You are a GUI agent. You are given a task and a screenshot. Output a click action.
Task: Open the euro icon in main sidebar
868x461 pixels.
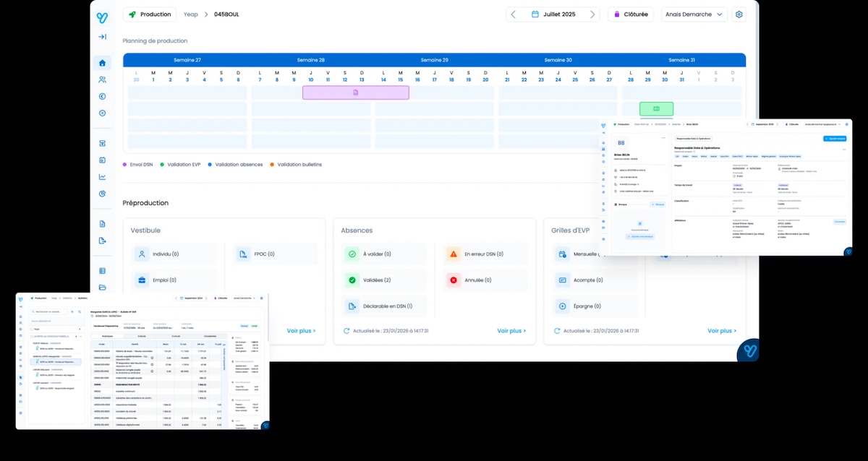tap(102, 96)
